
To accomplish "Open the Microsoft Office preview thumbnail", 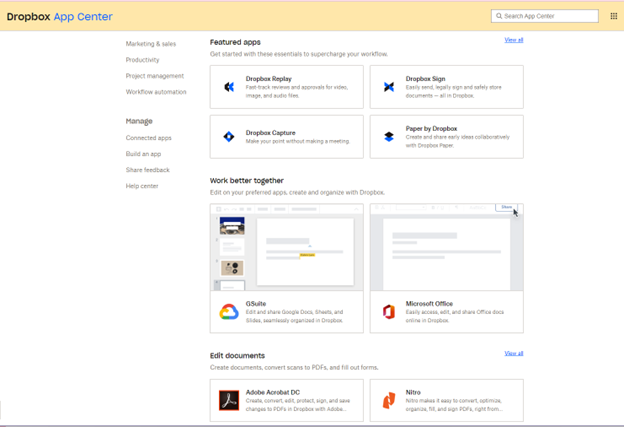I will pos(447,247).
